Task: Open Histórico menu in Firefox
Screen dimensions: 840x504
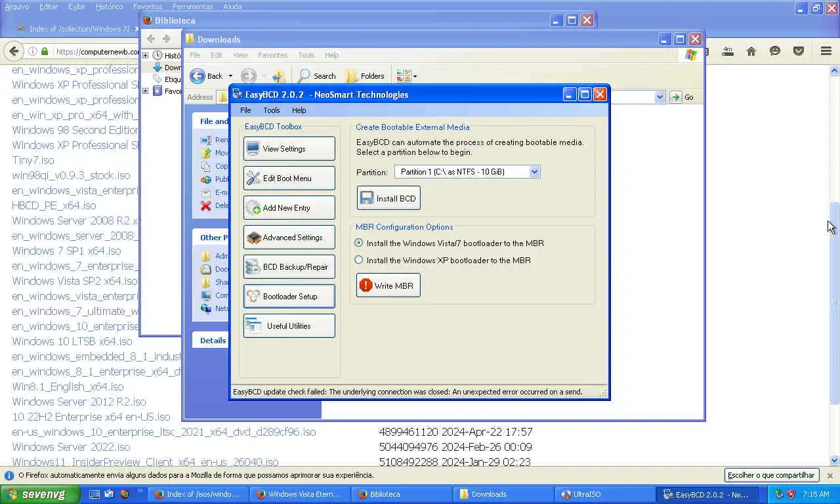Action: (109, 7)
